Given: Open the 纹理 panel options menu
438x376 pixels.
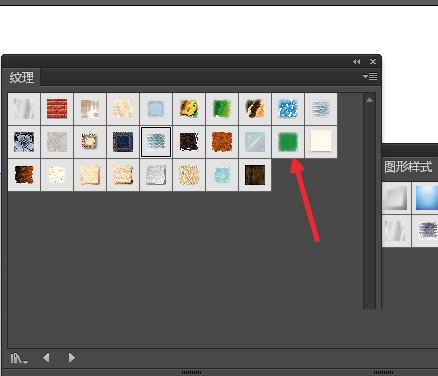Looking at the screenshot, I should (x=370, y=77).
